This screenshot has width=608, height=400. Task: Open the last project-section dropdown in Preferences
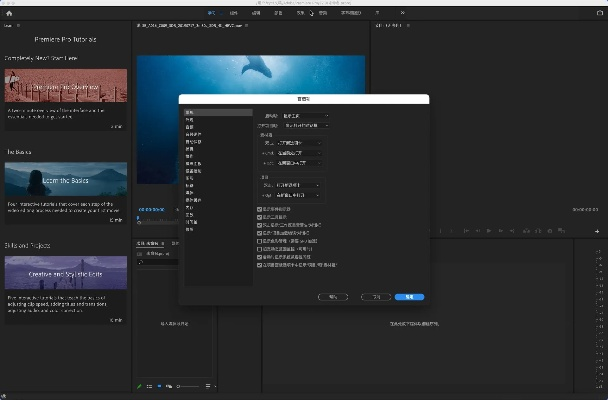296,194
